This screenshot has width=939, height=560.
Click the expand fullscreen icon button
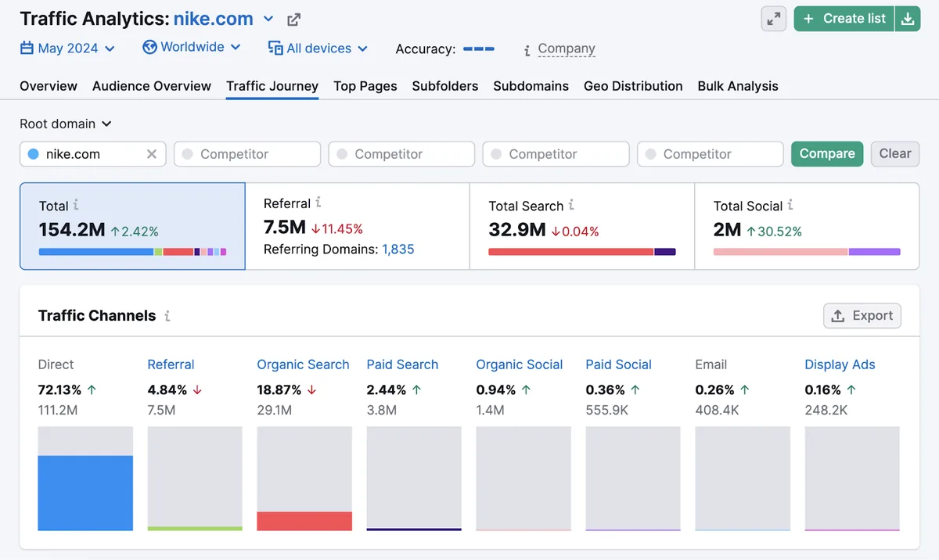(x=774, y=19)
